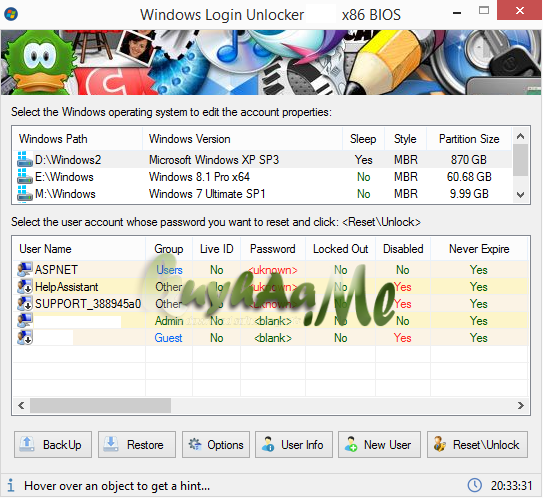Click the Partition Size column header

(x=469, y=139)
